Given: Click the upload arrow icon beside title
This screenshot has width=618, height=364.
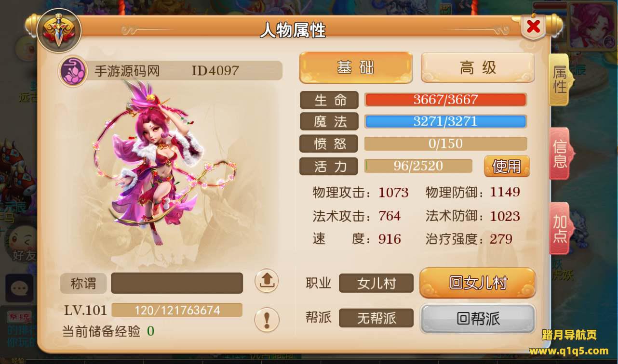Looking at the screenshot, I should [267, 281].
